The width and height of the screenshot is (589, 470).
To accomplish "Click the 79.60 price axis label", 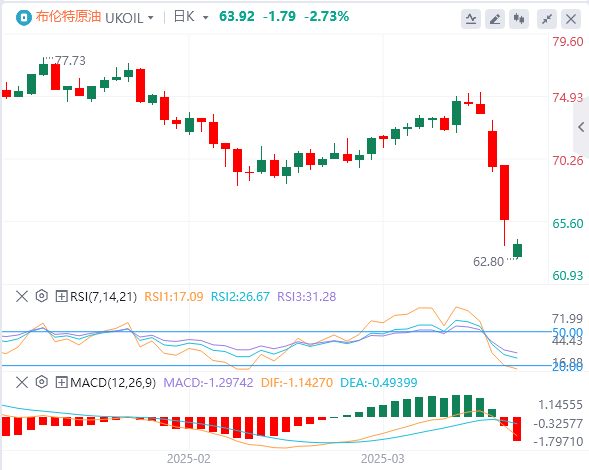I will tap(568, 42).
